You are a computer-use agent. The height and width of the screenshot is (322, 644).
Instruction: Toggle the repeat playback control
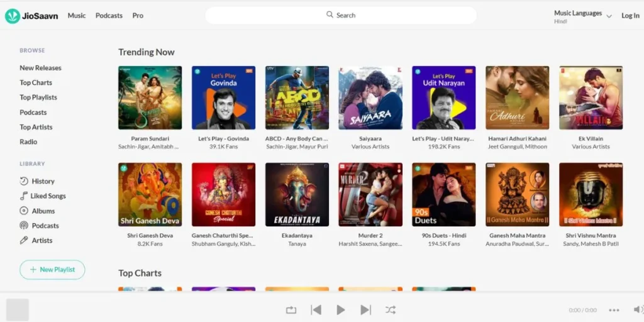click(291, 310)
